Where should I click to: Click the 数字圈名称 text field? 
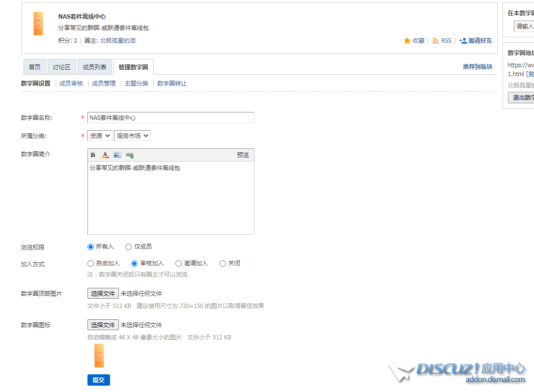point(170,118)
